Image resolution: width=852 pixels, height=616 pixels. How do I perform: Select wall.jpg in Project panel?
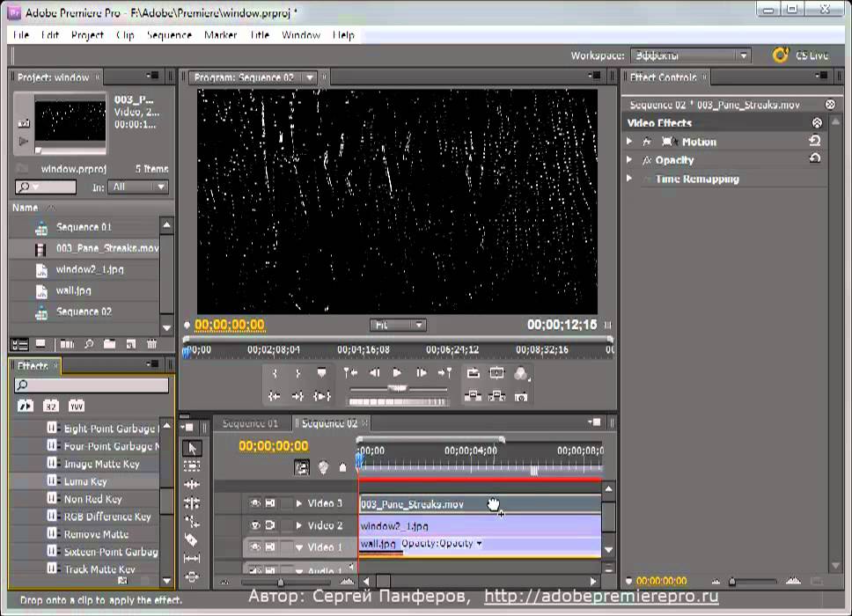tap(73, 290)
